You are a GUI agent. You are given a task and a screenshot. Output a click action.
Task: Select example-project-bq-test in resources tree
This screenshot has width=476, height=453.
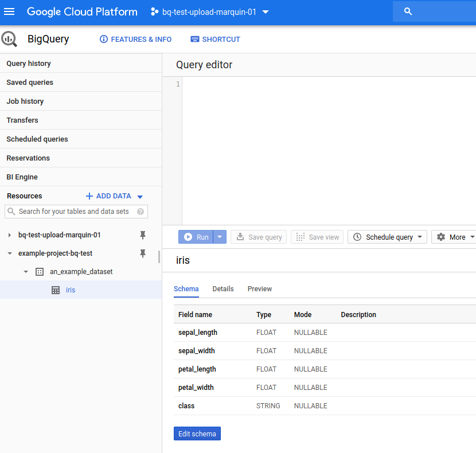pyautogui.click(x=55, y=253)
